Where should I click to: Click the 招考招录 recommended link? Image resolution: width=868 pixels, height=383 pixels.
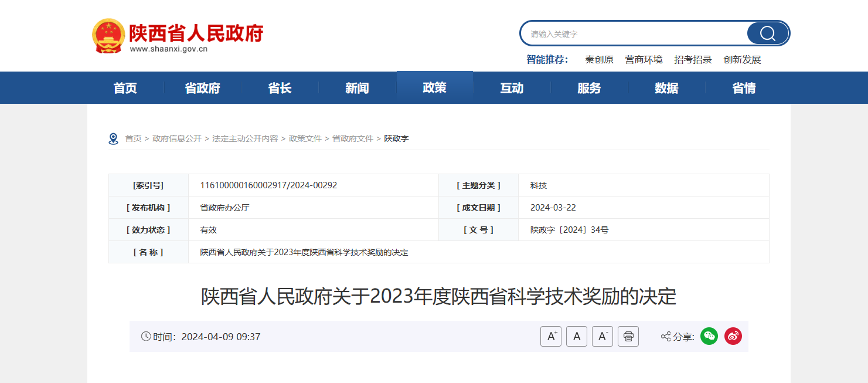click(x=693, y=60)
